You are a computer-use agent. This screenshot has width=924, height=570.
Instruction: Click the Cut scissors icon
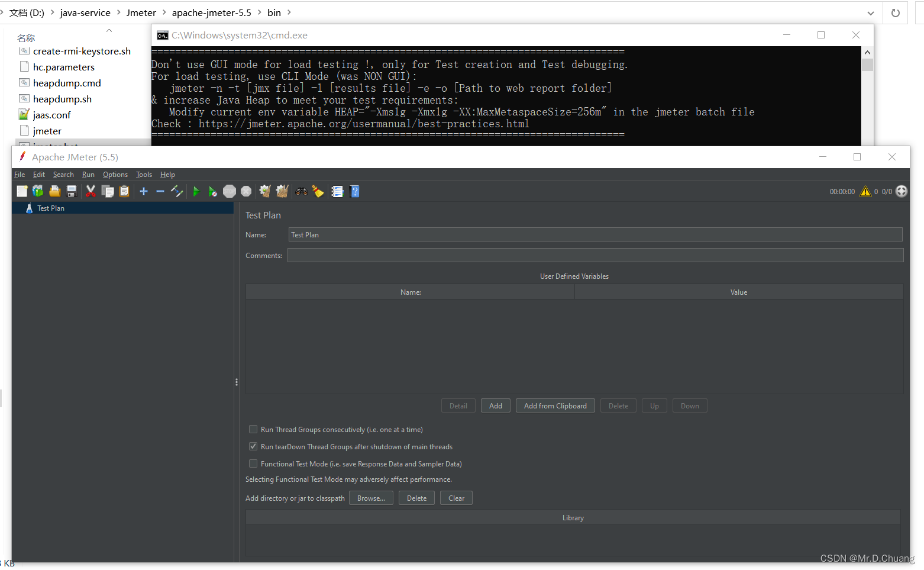coord(91,191)
